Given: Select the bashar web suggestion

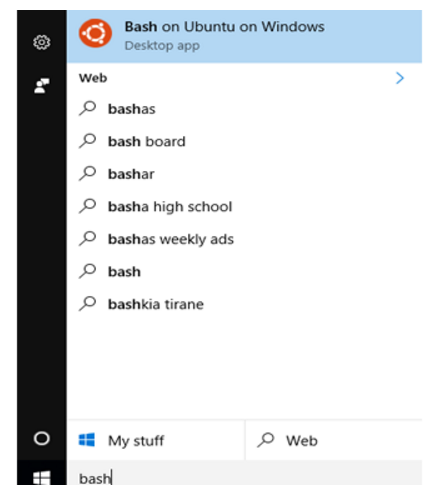Looking at the screenshot, I should point(244,174).
